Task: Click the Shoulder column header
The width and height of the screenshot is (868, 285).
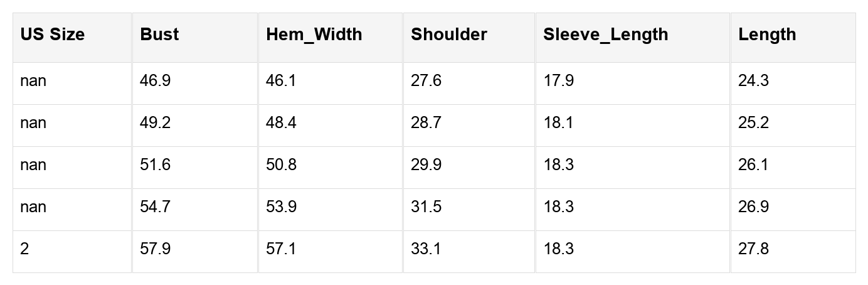Action: point(448,35)
